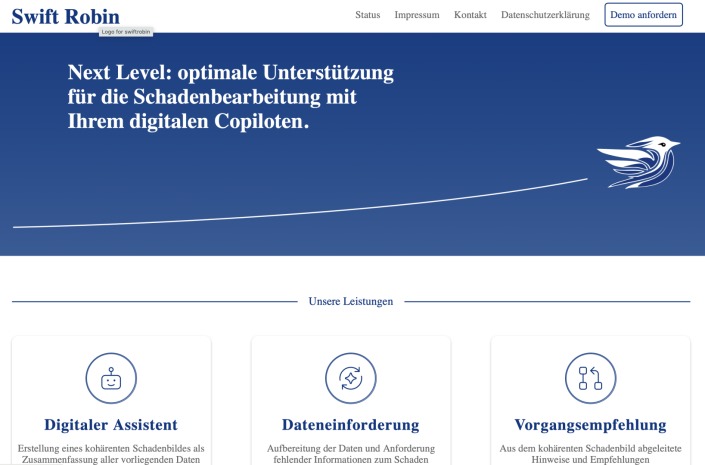Open the Kontakt navigation link

point(470,15)
